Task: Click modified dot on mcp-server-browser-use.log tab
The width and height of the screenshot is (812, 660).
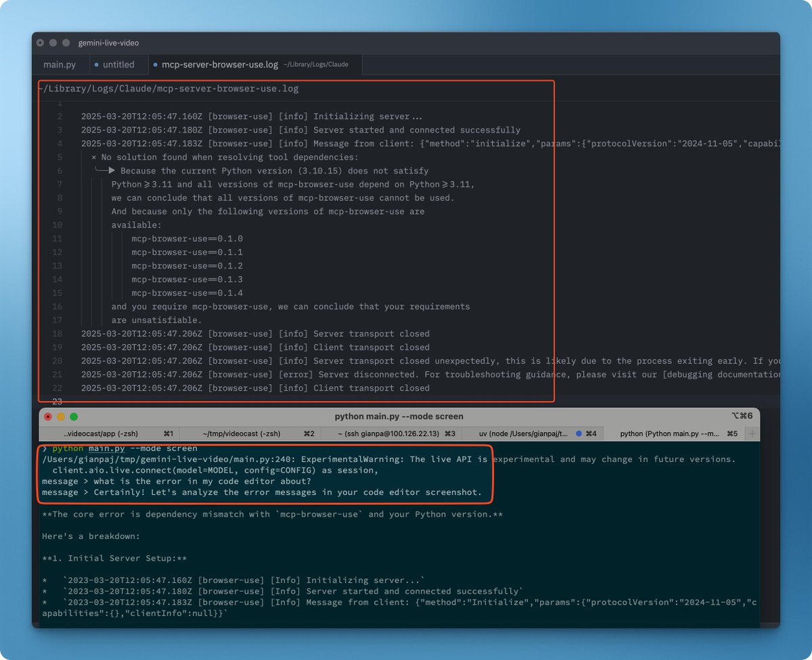Action: (x=156, y=65)
